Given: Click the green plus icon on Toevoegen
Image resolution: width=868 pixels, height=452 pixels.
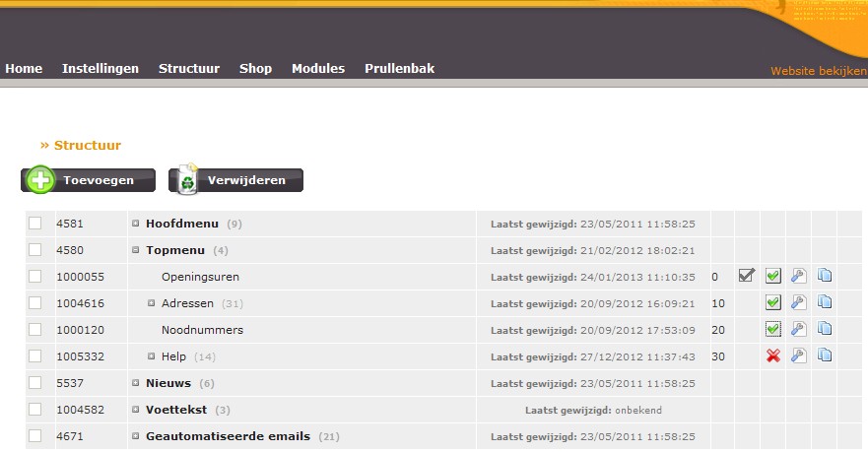Looking at the screenshot, I should pos(39,180).
